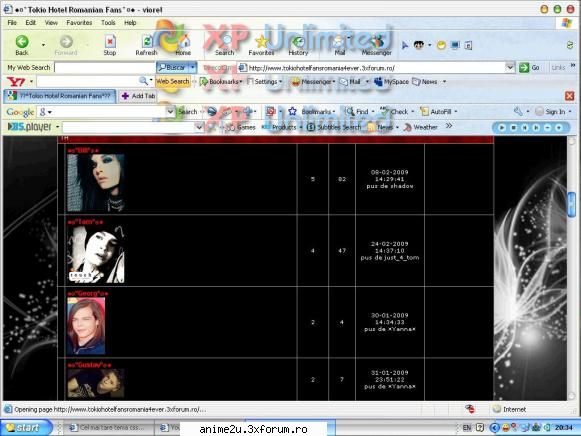This screenshot has width=581, height=436.
Task: Click the Google toolbar Check button
Action: click(x=395, y=112)
